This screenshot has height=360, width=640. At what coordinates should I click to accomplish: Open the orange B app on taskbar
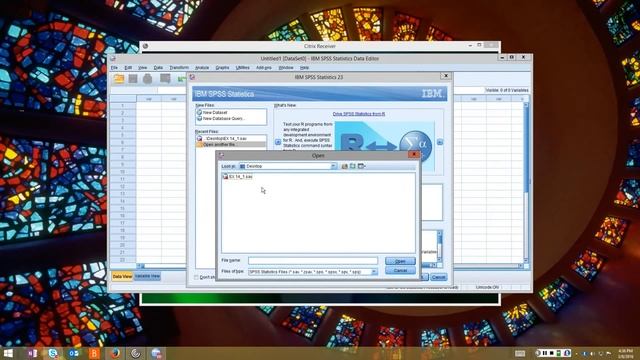[94, 353]
